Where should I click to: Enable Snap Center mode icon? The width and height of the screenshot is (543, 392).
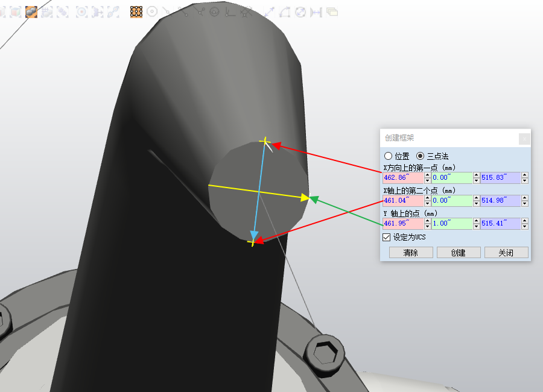(x=151, y=12)
